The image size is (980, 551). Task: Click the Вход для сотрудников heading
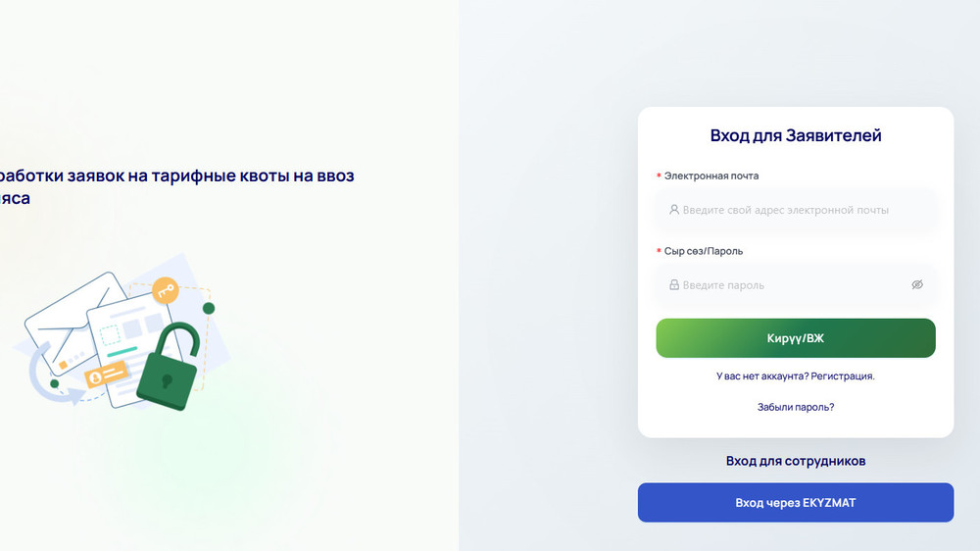[796, 461]
